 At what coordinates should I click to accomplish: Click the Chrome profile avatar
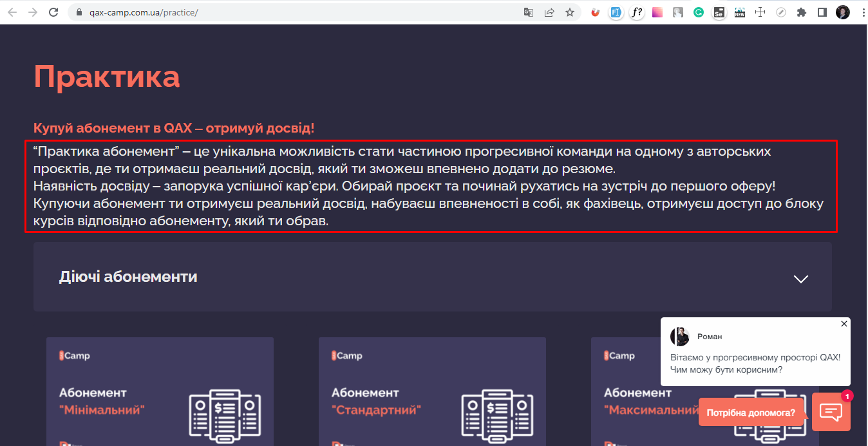(x=843, y=12)
